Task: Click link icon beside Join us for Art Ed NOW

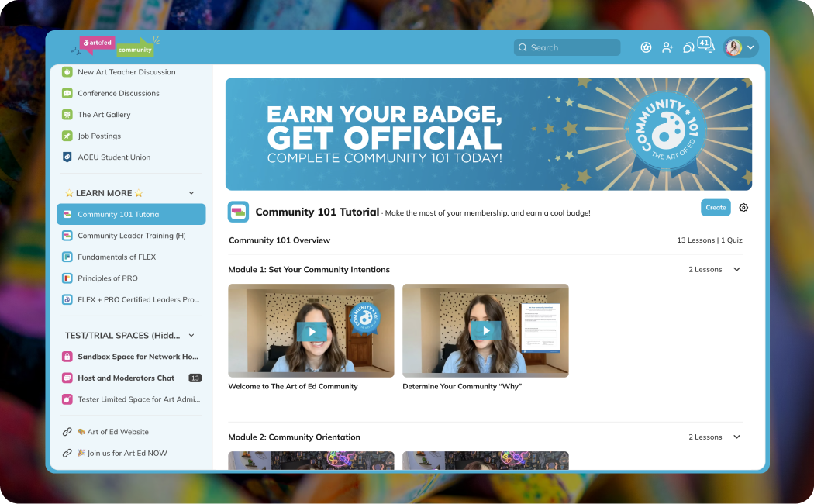Action: (67, 453)
